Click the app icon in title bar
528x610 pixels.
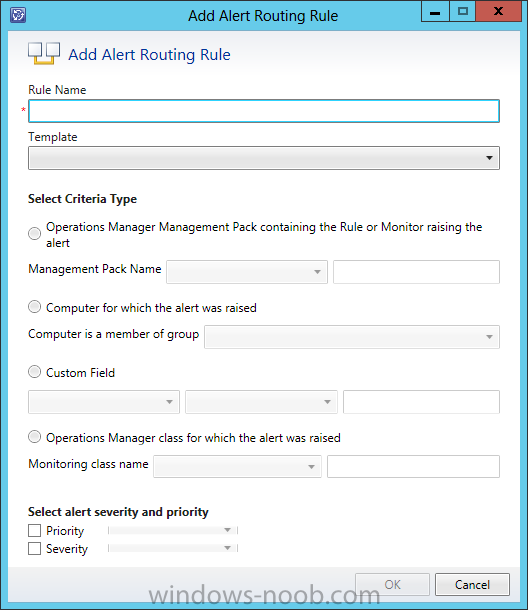tap(18, 15)
